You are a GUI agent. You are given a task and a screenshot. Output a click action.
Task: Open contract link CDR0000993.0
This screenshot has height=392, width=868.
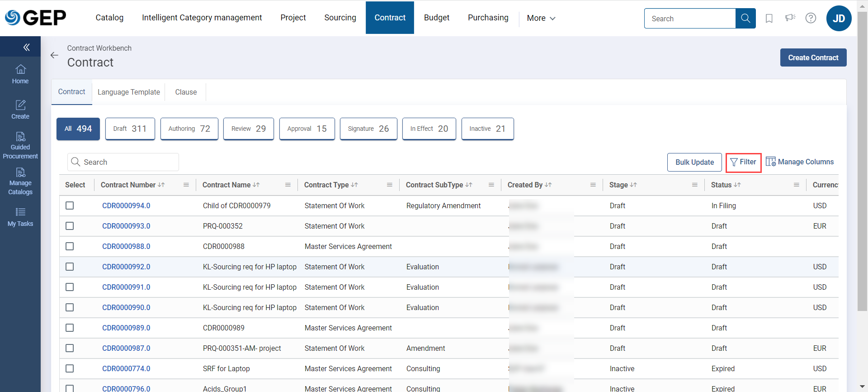[126, 226]
